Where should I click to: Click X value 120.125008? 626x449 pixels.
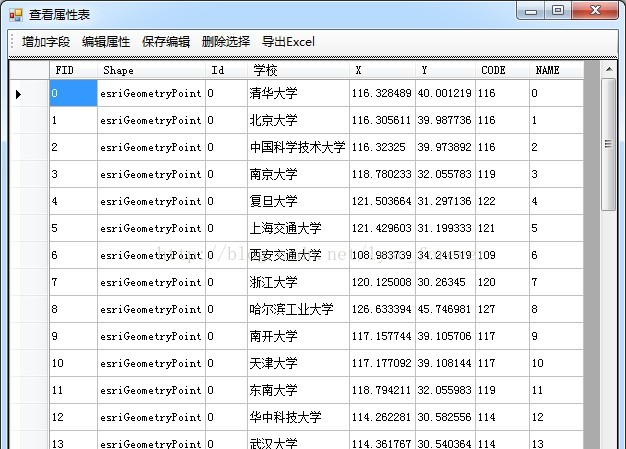click(382, 282)
